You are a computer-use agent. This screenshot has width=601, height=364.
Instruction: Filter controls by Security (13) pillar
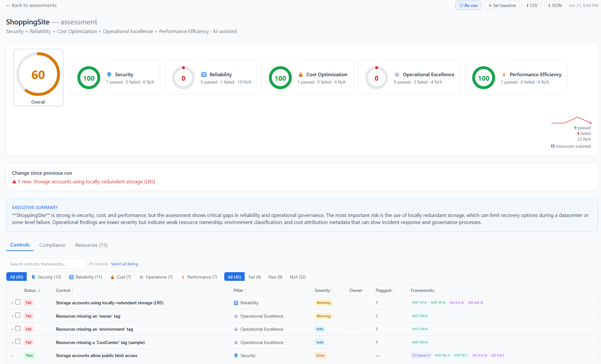pyautogui.click(x=46, y=277)
